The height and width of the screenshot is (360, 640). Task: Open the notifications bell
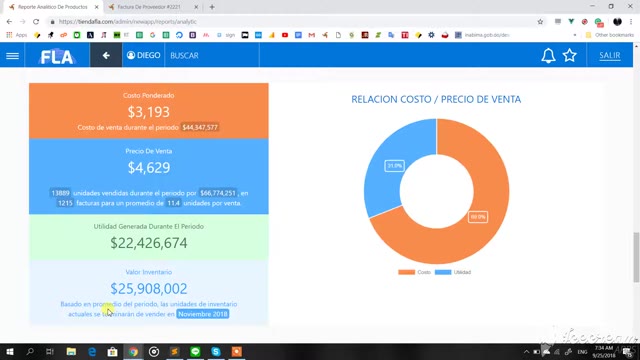tap(548, 56)
